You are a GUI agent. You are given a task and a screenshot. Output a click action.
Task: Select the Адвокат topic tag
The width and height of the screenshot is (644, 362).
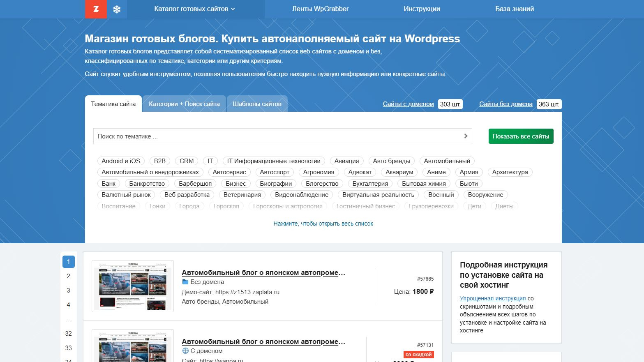click(x=360, y=172)
